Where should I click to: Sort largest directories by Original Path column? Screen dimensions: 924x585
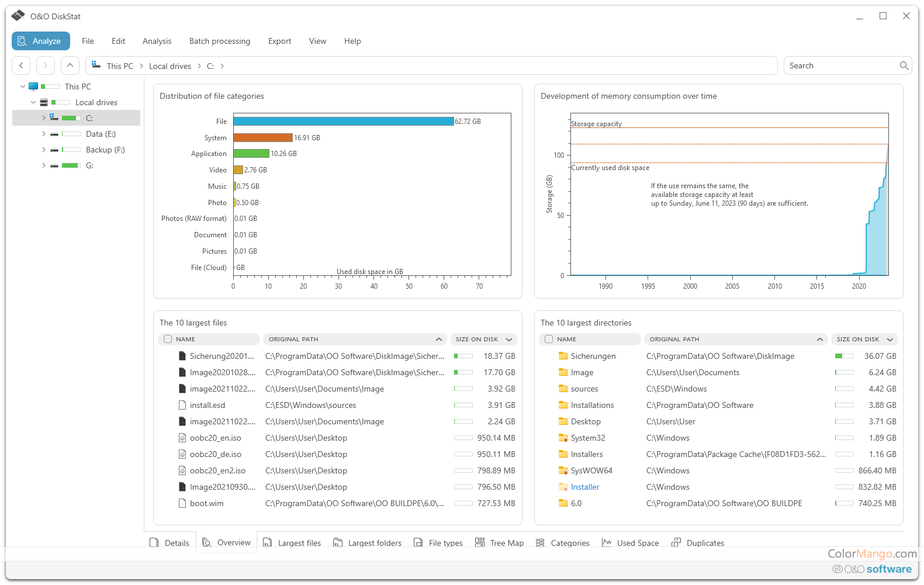tap(736, 339)
